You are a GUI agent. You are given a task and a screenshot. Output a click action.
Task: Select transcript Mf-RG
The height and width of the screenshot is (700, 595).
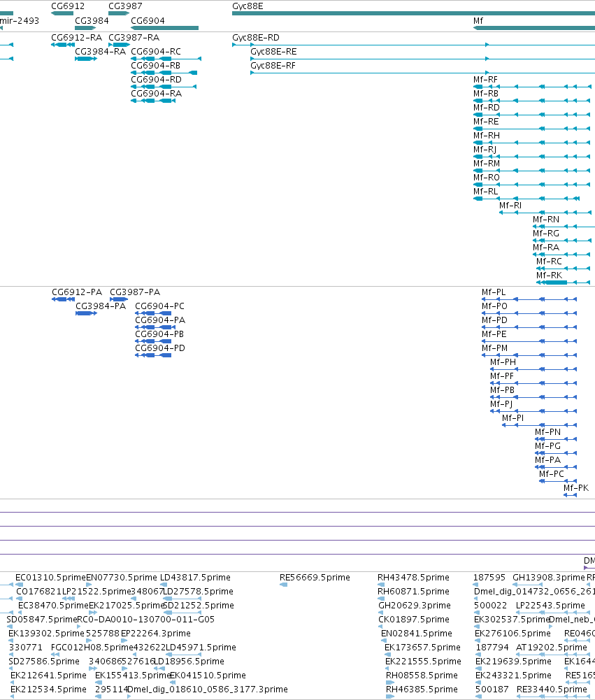[x=546, y=234]
